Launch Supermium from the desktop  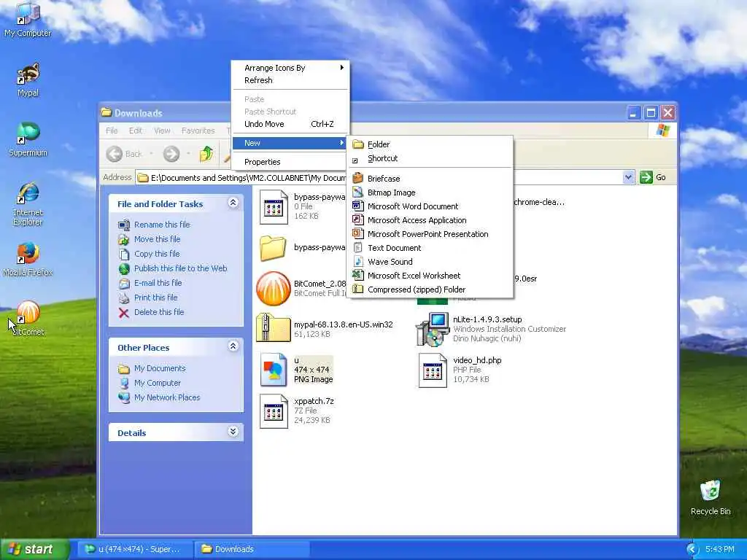[x=28, y=139]
